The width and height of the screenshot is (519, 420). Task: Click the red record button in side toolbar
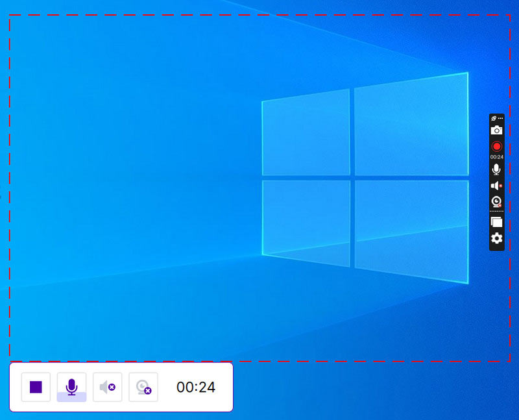496,147
